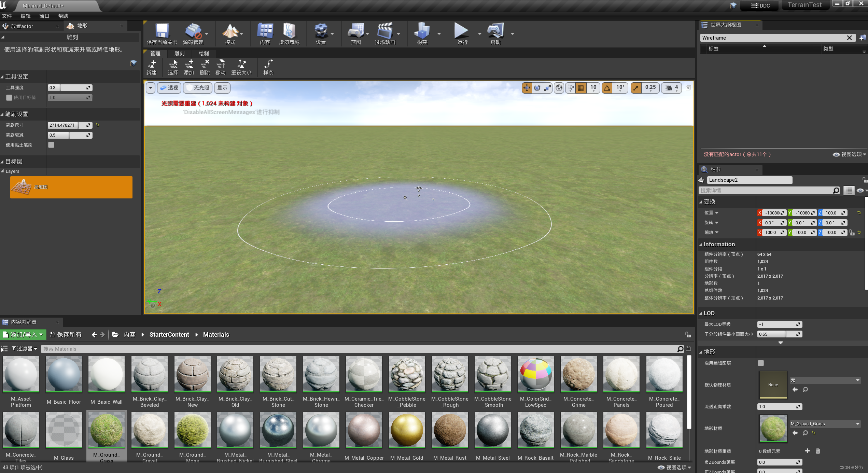This screenshot has height=473, width=868.
Task: Adjust 工具强度 slider value 0.3
Action: click(70, 88)
